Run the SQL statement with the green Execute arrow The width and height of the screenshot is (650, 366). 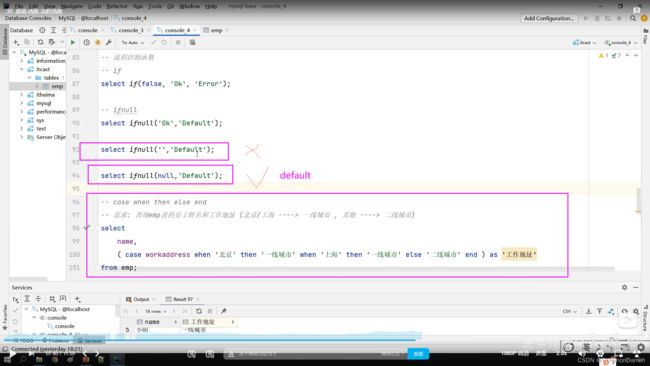[73, 42]
